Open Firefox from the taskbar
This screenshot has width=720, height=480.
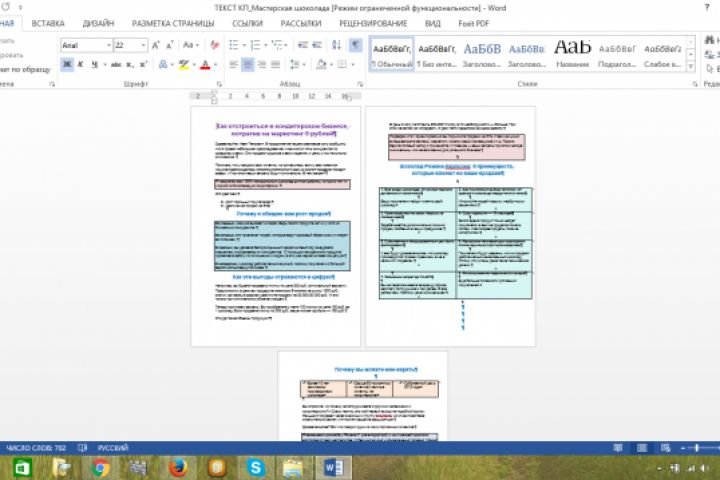[178, 468]
